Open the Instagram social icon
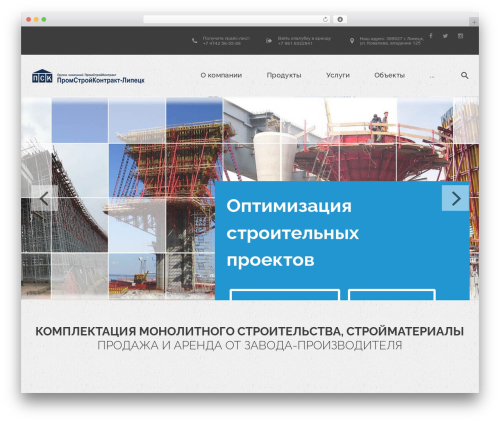The image size is (500, 423). [460, 36]
